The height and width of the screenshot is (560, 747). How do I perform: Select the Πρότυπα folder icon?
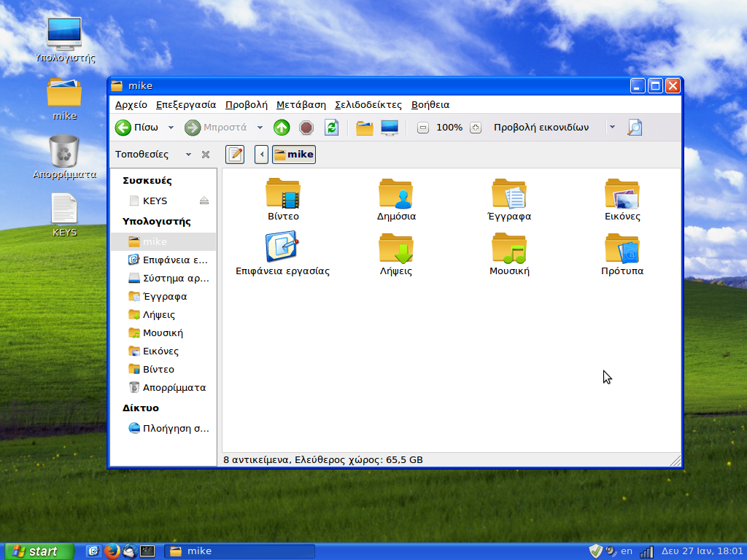[622, 248]
